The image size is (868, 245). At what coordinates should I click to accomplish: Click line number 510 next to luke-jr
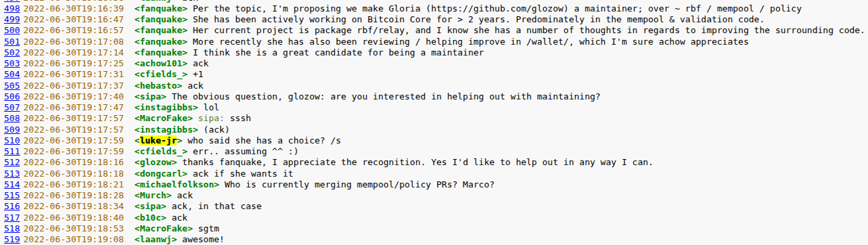(x=12, y=140)
